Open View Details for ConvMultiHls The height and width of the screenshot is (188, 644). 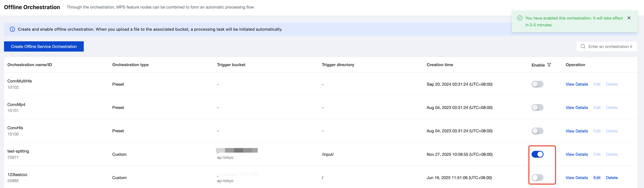577,84
